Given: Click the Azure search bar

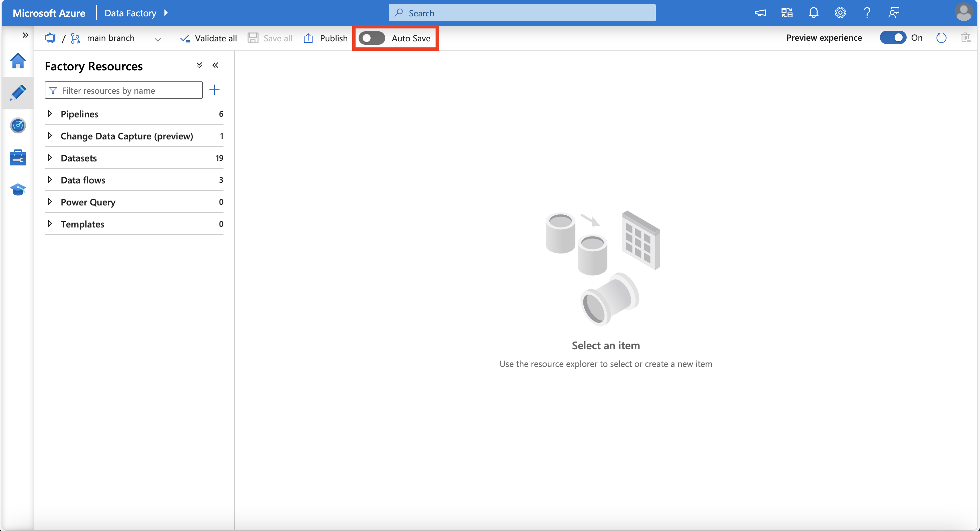Looking at the screenshot, I should [x=522, y=12].
